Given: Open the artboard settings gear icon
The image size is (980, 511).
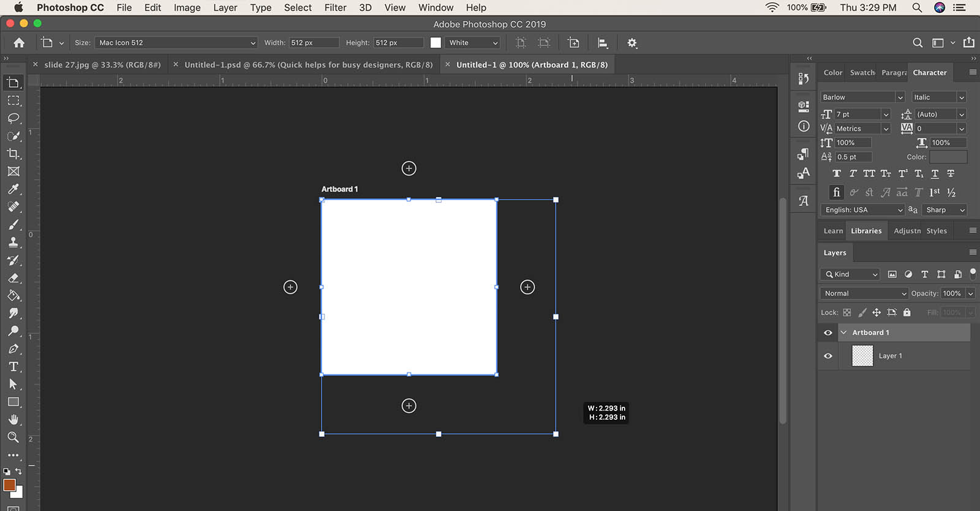Looking at the screenshot, I should pos(632,43).
